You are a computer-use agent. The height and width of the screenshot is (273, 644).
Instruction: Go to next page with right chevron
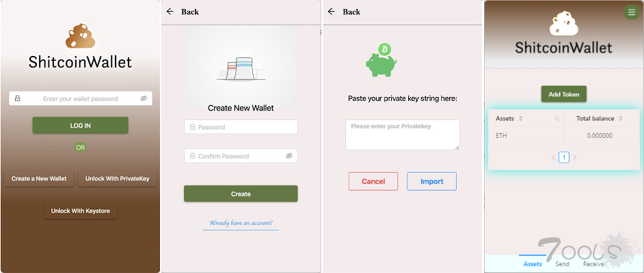tap(575, 158)
